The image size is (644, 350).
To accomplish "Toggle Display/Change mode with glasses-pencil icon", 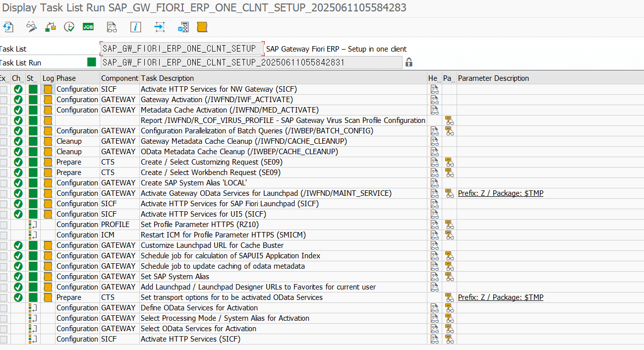I will [x=32, y=27].
